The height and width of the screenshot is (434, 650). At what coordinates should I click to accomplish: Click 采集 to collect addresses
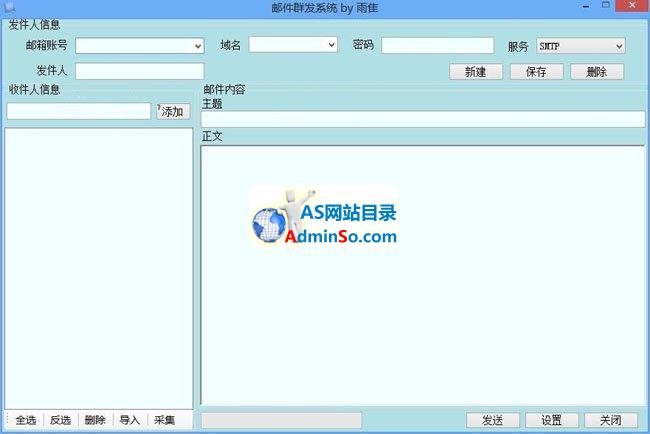[164, 420]
